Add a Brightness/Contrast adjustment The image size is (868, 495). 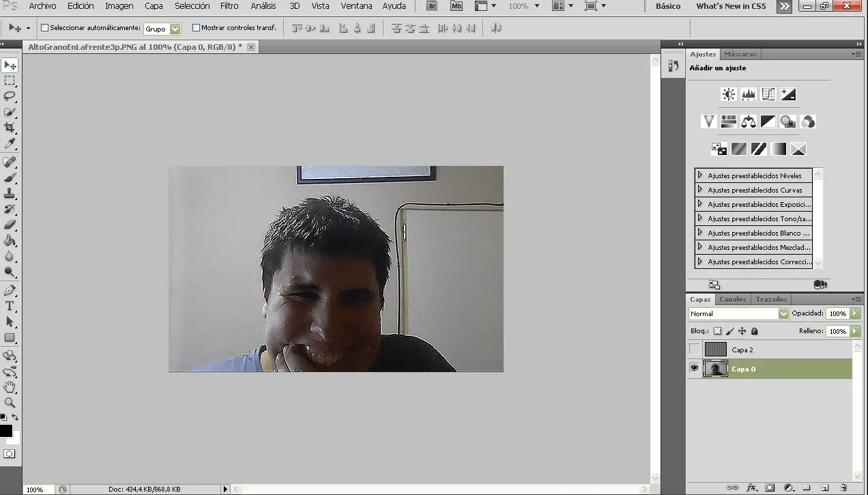[729, 94]
